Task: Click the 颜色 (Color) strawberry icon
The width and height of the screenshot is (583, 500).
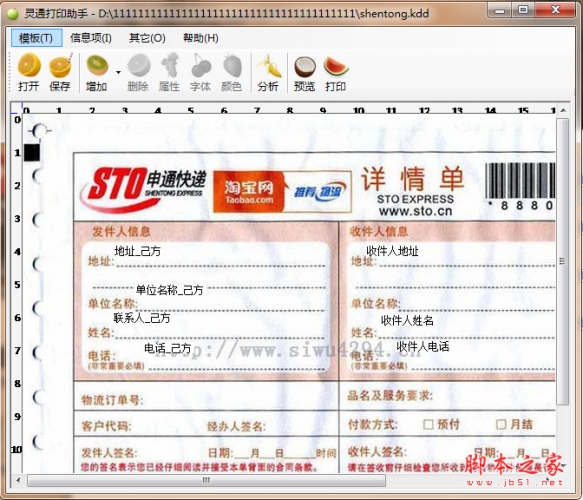Action: (x=232, y=65)
